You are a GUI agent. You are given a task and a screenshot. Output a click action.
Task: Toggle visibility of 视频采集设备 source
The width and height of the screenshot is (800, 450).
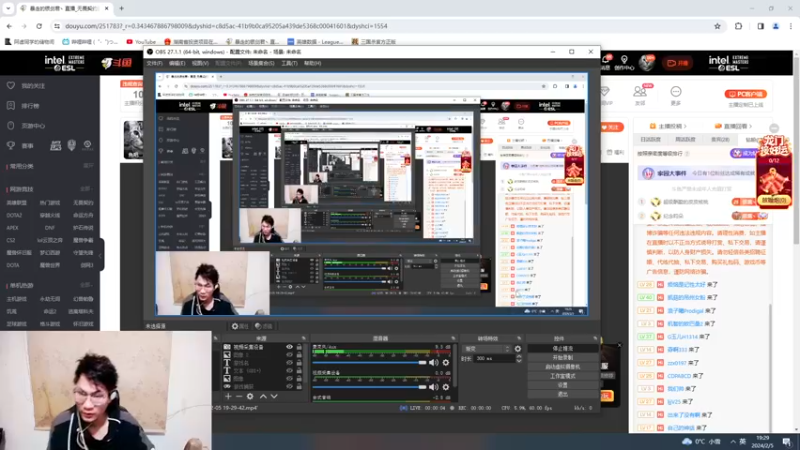click(x=289, y=347)
